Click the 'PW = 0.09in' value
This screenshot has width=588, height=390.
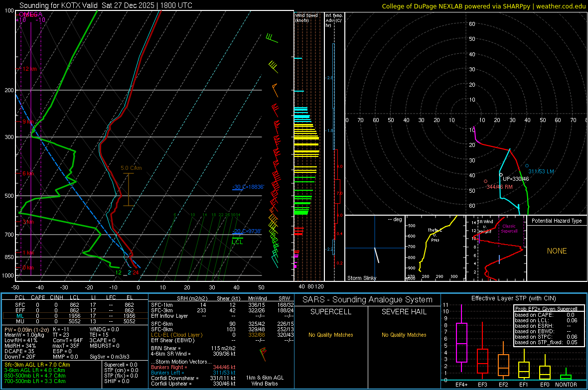tap(27, 329)
